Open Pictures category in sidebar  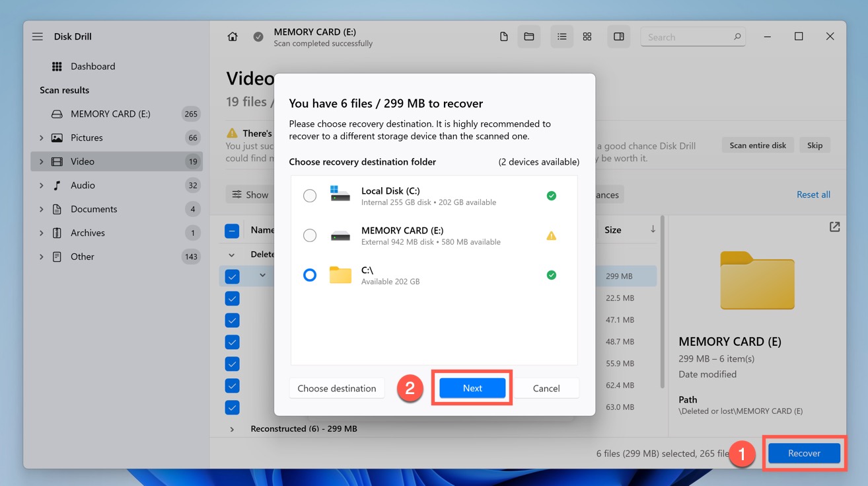(x=116, y=138)
